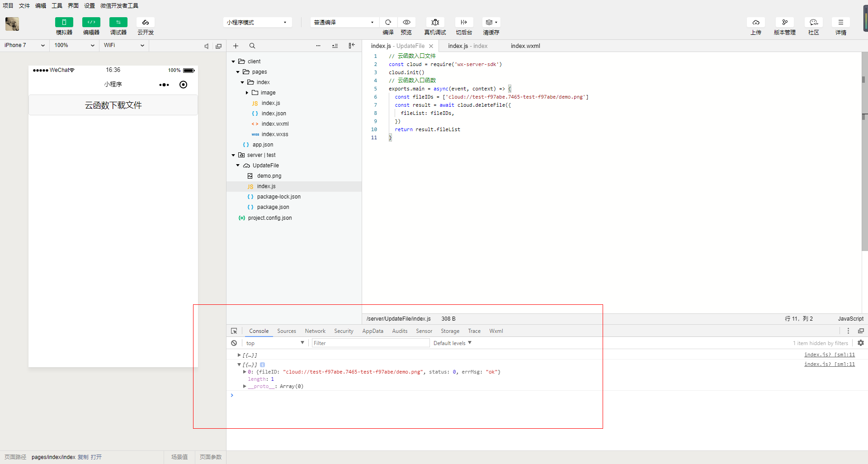This screenshot has width=868, height=464.
Task: Toggle the simulator panel button
Action: click(x=64, y=22)
